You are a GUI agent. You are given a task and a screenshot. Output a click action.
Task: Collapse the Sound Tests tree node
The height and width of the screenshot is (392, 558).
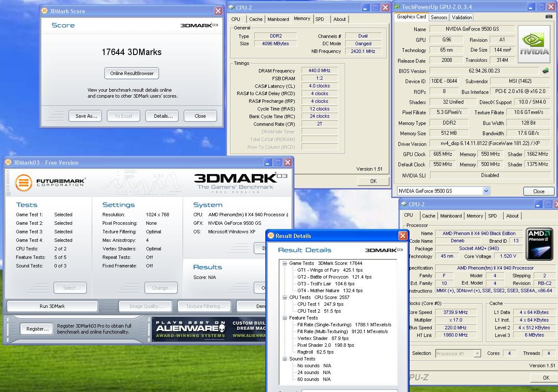click(x=285, y=359)
